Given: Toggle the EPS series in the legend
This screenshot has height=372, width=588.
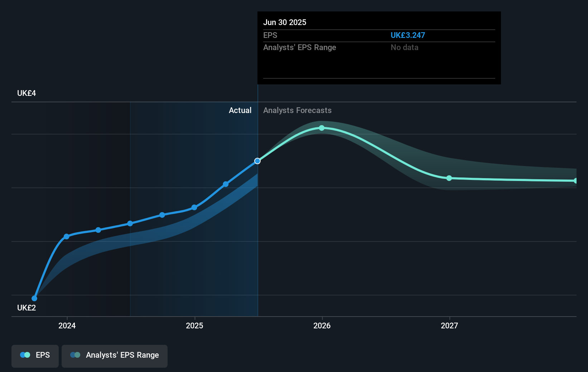Looking at the screenshot, I should pos(35,356).
